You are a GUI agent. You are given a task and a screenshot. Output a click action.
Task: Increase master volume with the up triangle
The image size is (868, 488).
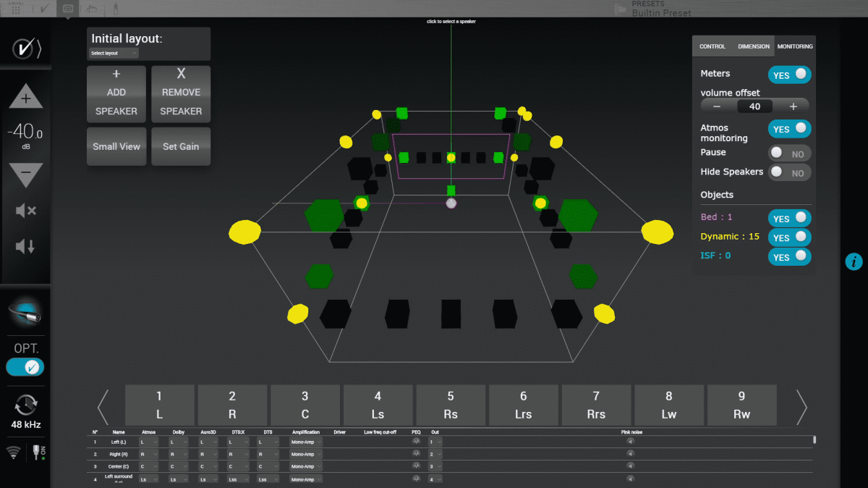point(25,98)
